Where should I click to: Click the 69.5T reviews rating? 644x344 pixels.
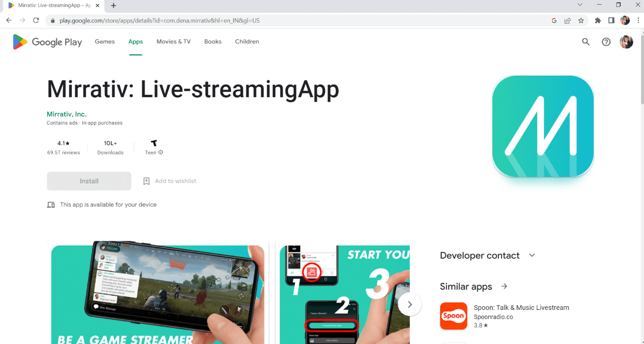pos(63,147)
